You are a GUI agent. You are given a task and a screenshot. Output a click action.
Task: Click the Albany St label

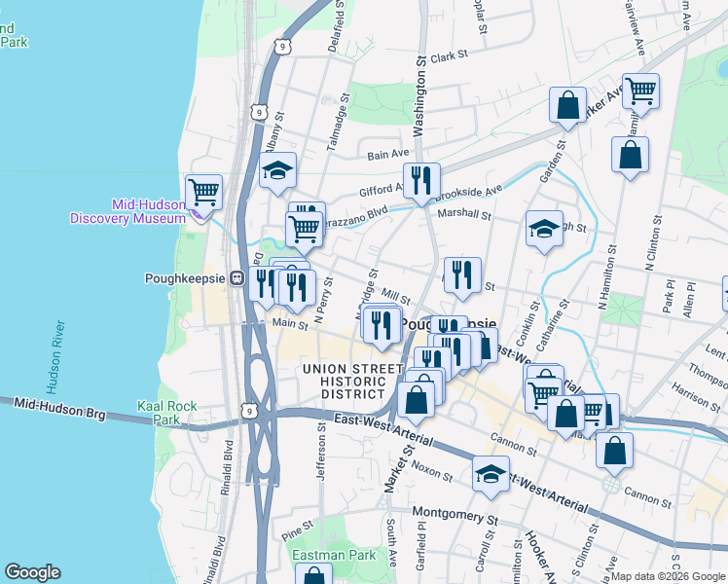(274, 131)
